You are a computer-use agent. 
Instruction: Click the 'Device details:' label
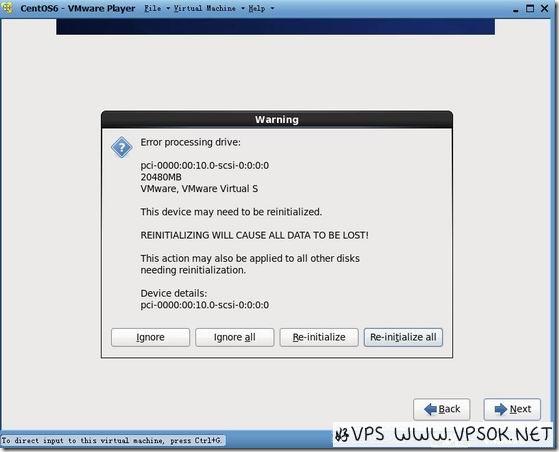(174, 293)
